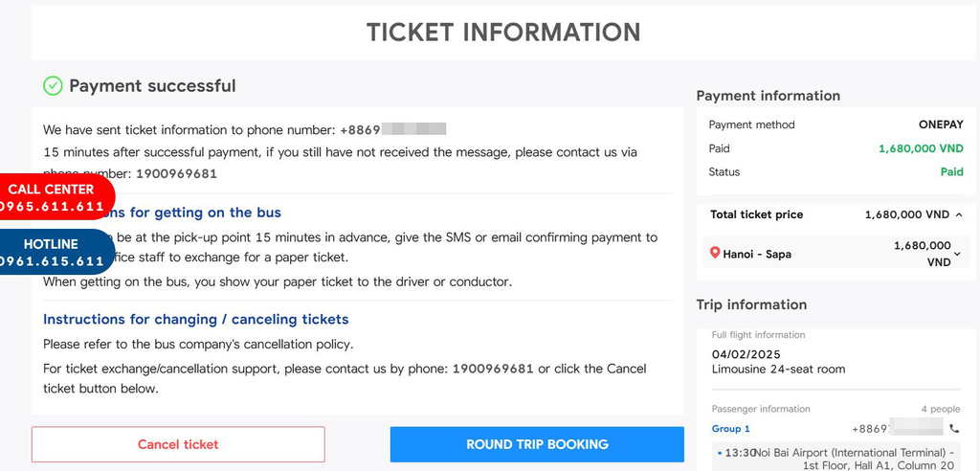Screen dimensions: 980x471
Task: Click the TICKET INFORMATION page title
Action: click(503, 32)
